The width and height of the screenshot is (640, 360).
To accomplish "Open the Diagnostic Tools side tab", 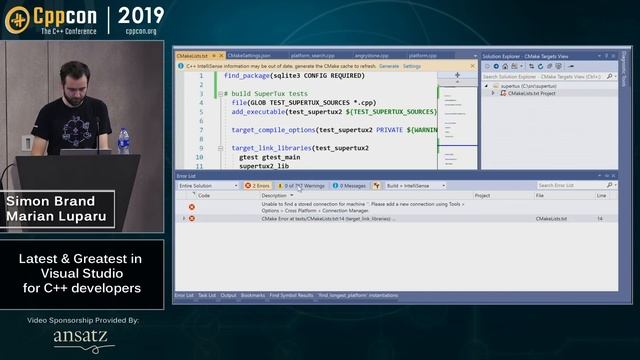I will pos(623,69).
